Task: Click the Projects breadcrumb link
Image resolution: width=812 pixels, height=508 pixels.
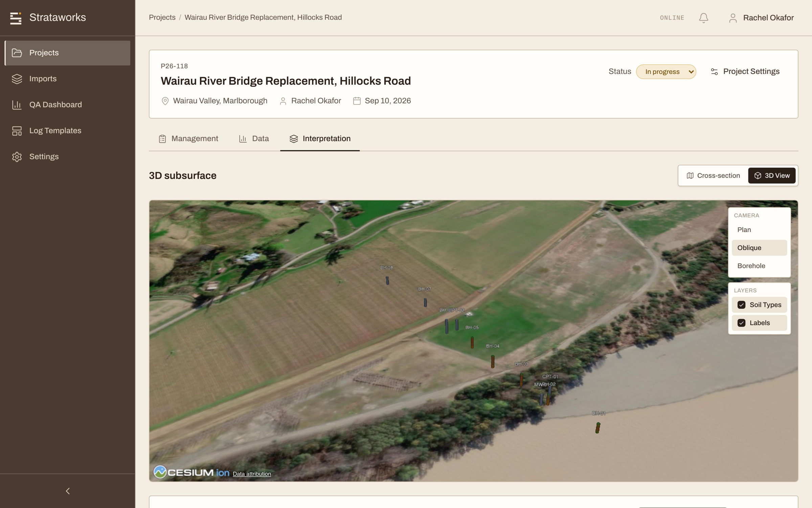Action: [x=162, y=17]
